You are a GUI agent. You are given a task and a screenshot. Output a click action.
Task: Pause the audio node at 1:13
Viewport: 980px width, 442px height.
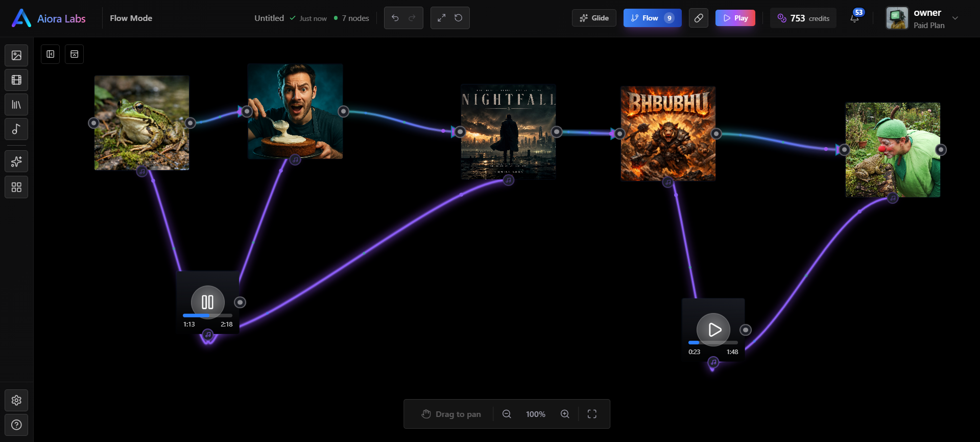207,302
